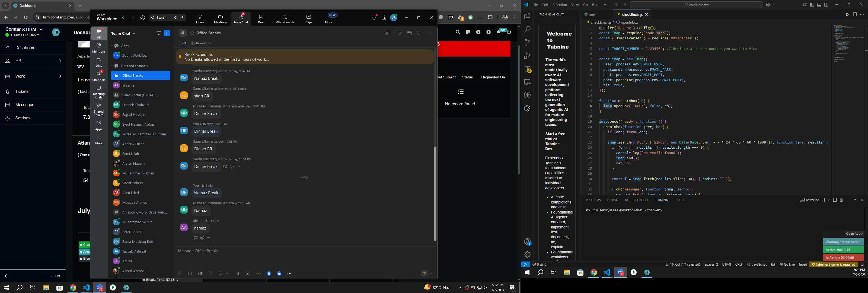The width and height of the screenshot is (868, 293).
Task: Open screenshot options dropdown in composer
Action: 228,273
